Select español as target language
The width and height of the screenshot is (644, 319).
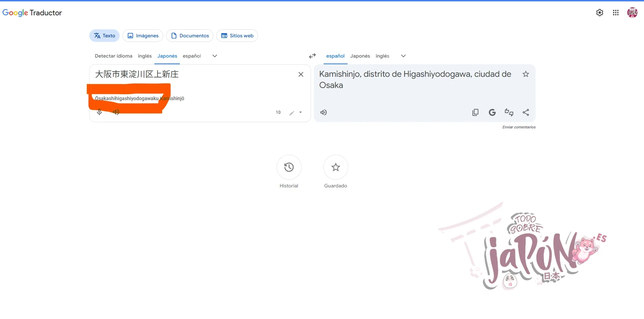(335, 56)
